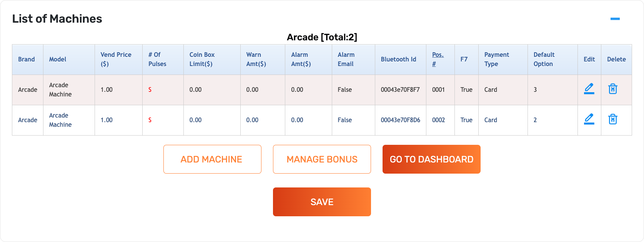
Task: Click the Brand column header
Action: coord(27,59)
